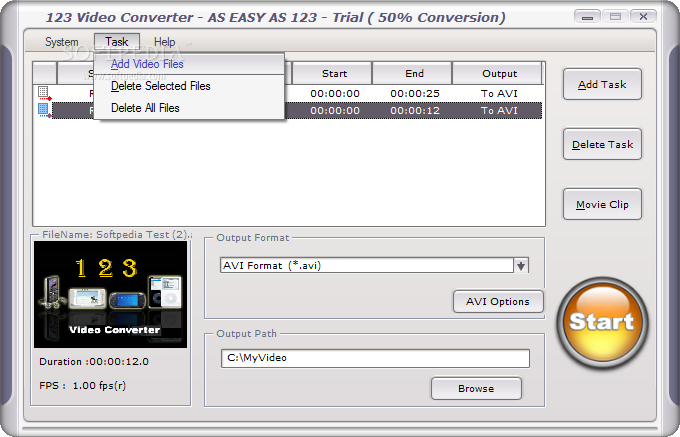Click the video preview thumbnail
Image resolution: width=680 pixels, height=437 pixels.
(x=110, y=294)
